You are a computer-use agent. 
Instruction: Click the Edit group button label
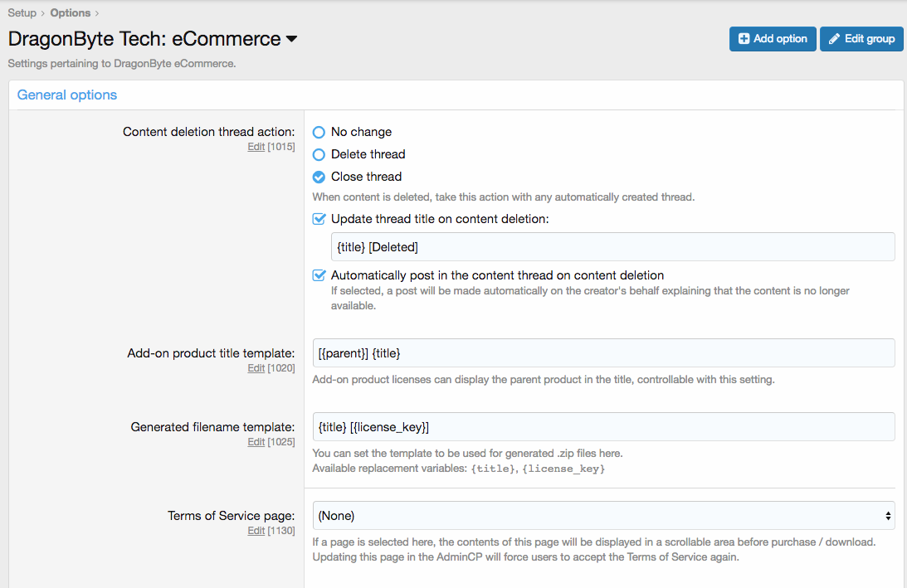[x=870, y=39]
